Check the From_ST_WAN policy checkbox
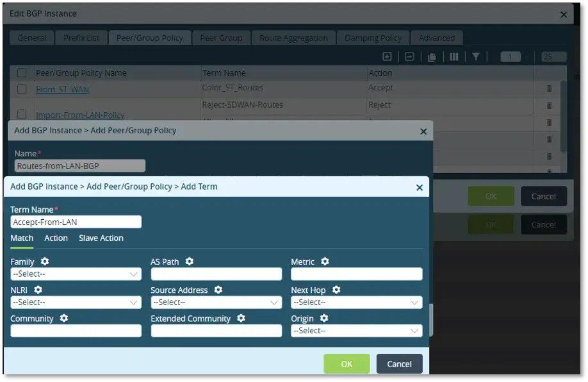588x382 pixels. (x=22, y=89)
